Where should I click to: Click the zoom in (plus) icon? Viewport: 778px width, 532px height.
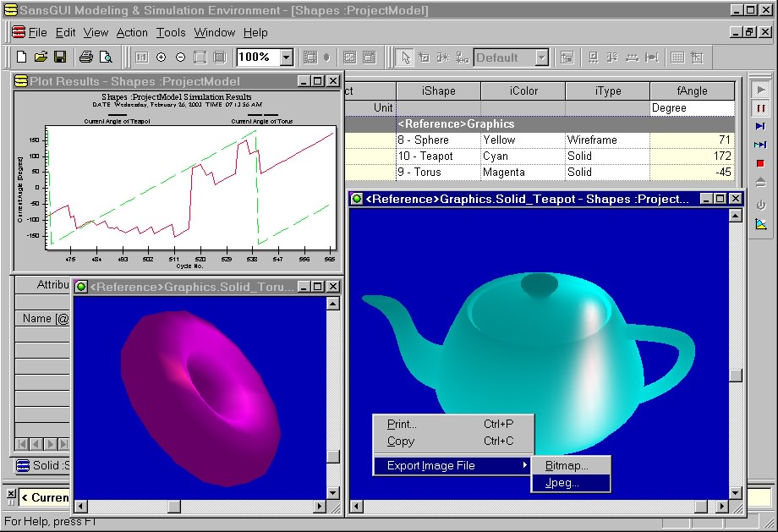click(161, 58)
